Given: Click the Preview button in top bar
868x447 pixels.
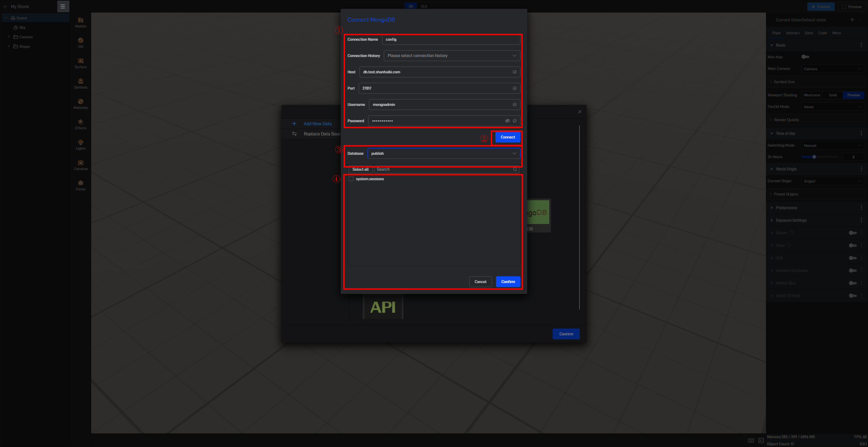Looking at the screenshot, I should point(852,7).
